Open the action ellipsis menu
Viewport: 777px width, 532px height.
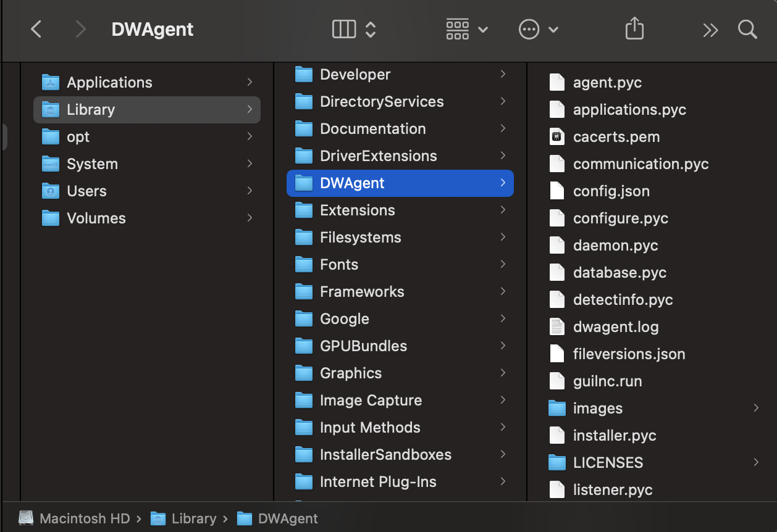[539, 29]
